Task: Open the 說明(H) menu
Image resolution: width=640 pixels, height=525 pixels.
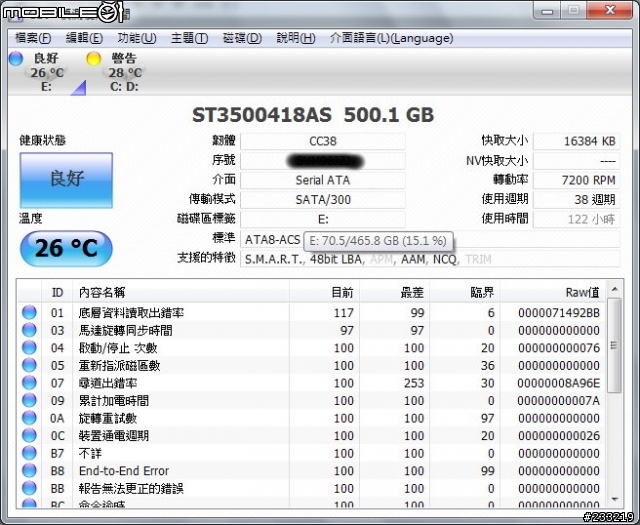Action: (x=296, y=38)
